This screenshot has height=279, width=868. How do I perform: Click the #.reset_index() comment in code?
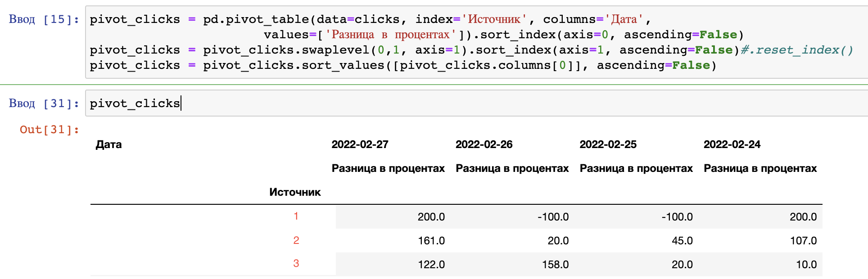point(797,50)
